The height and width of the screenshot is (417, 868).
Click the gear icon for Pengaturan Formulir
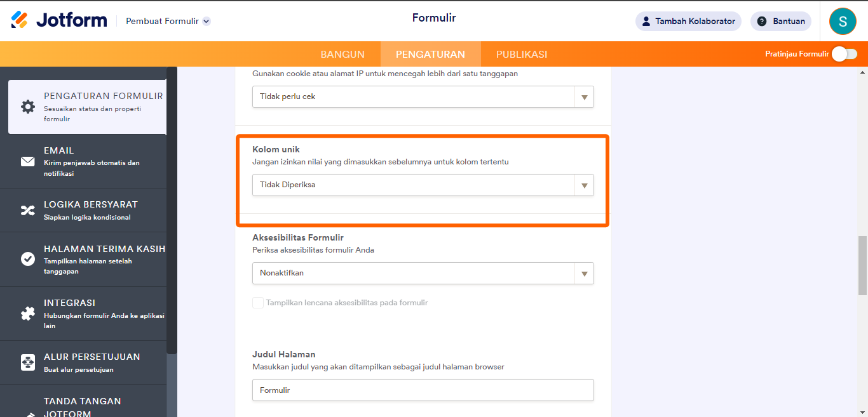pyautogui.click(x=28, y=107)
